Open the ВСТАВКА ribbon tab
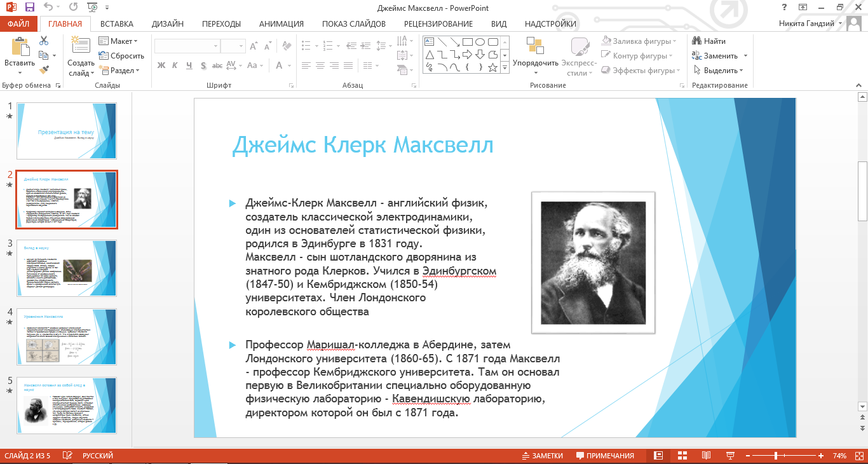This screenshot has width=868, height=464. point(117,24)
